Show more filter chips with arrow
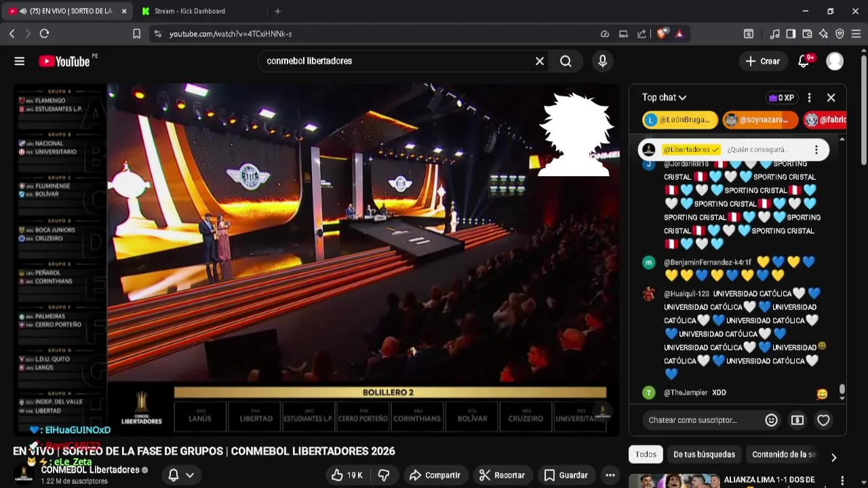The width and height of the screenshot is (868, 488). pos(834,457)
